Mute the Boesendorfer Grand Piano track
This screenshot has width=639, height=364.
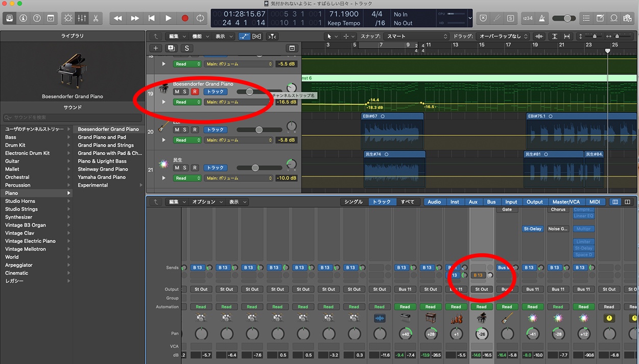tap(177, 92)
